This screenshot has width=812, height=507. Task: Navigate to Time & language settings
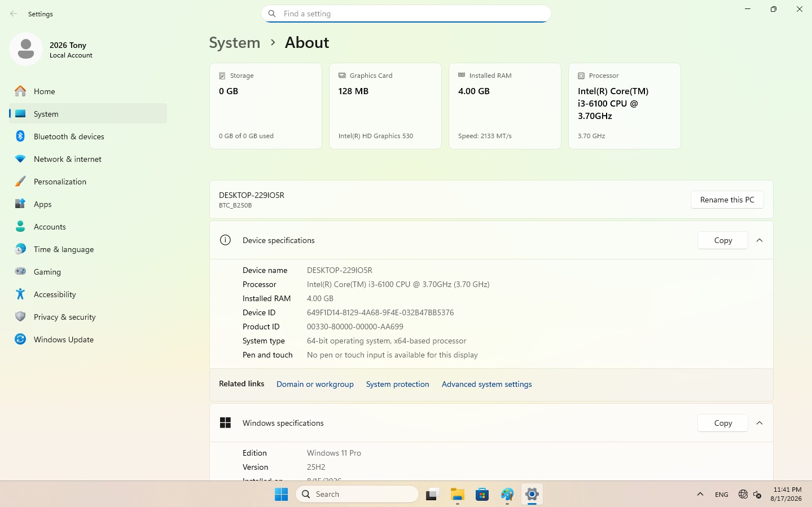tap(88, 249)
